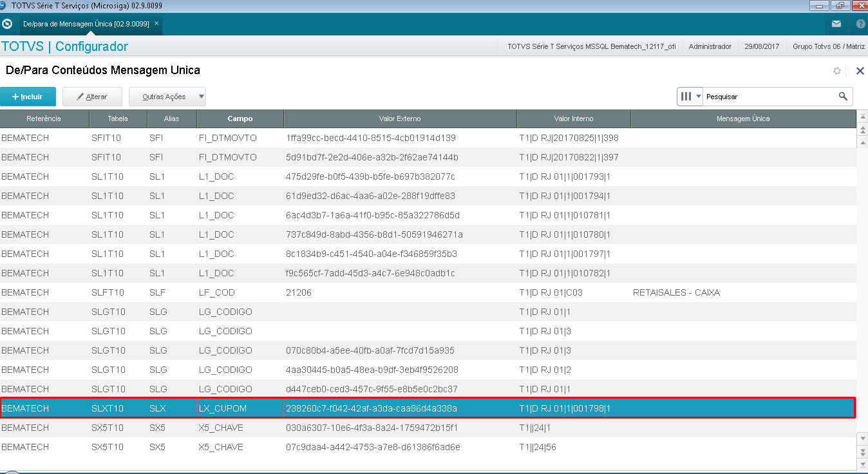Open the column filter selector beside Pesquisar
868x474 pixels.
tap(690, 97)
